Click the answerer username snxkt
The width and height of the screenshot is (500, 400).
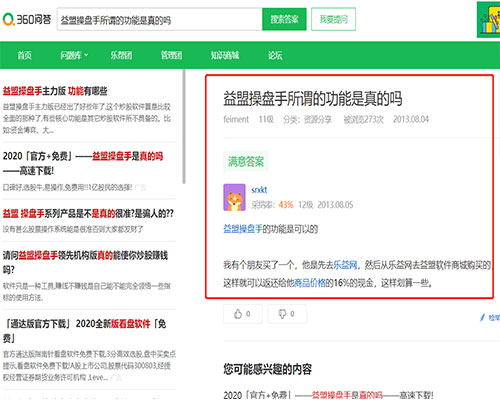point(259,190)
